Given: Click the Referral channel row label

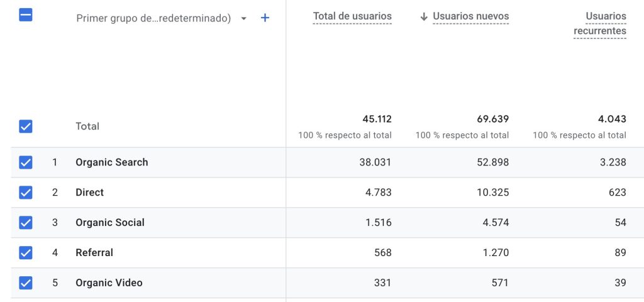Looking at the screenshot, I should coord(94,253).
